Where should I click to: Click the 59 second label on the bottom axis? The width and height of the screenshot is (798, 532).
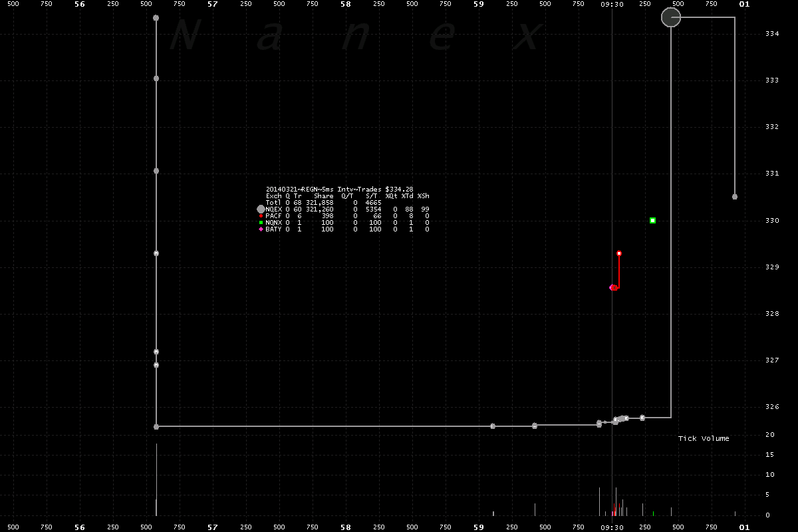pos(479,527)
